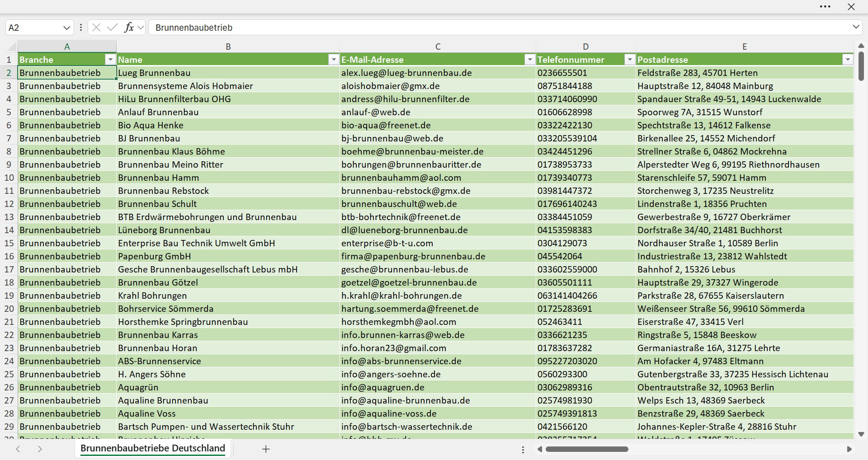Open the Telefonnummer filter dropdown
This screenshot has width=868, height=460.
629,60
